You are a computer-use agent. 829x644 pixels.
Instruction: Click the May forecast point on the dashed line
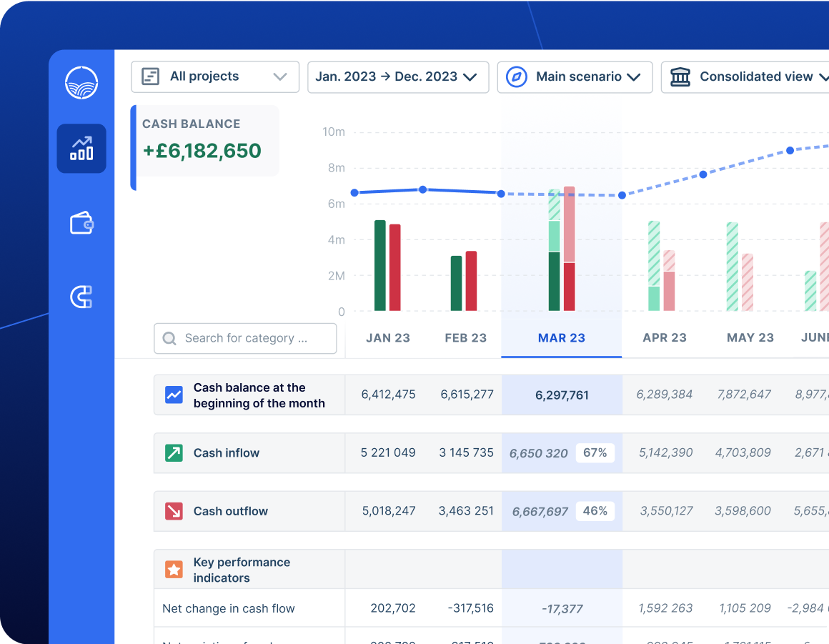point(703,174)
